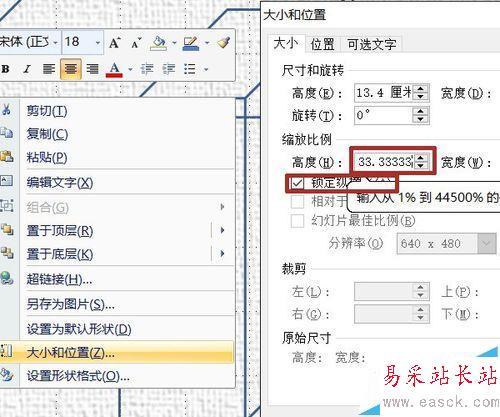The height and width of the screenshot is (417, 500).
Task: Expand the shape outline color arrow
Action: pyautogui.click(x=207, y=43)
